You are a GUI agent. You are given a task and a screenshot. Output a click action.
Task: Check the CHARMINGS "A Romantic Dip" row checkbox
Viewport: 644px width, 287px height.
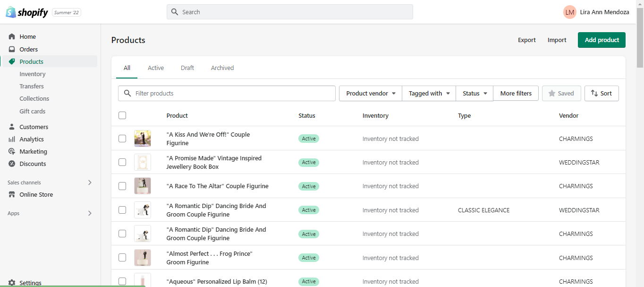pos(122,234)
